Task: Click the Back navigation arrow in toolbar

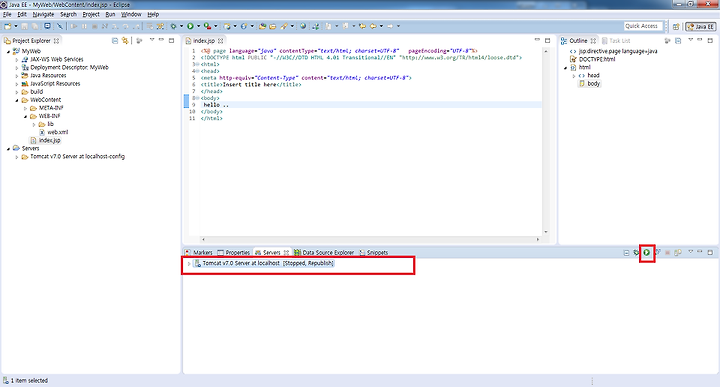Action: pos(373,26)
